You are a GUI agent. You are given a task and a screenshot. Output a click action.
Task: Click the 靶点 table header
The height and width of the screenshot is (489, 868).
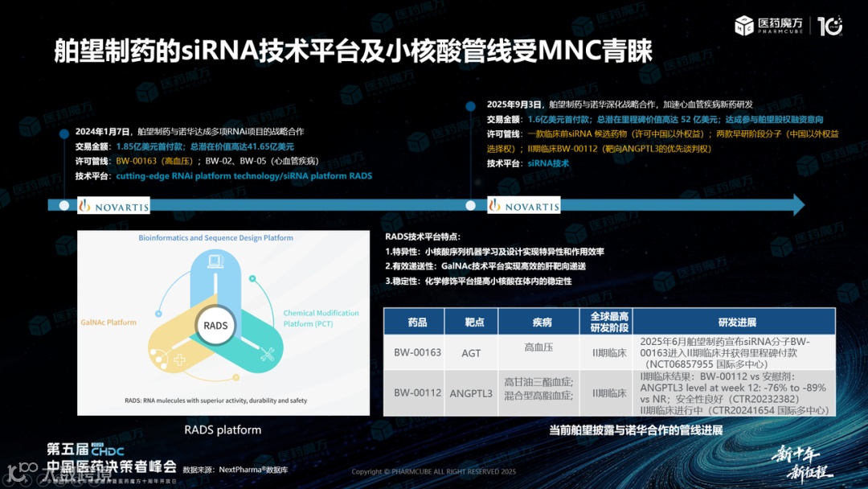click(x=472, y=322)
